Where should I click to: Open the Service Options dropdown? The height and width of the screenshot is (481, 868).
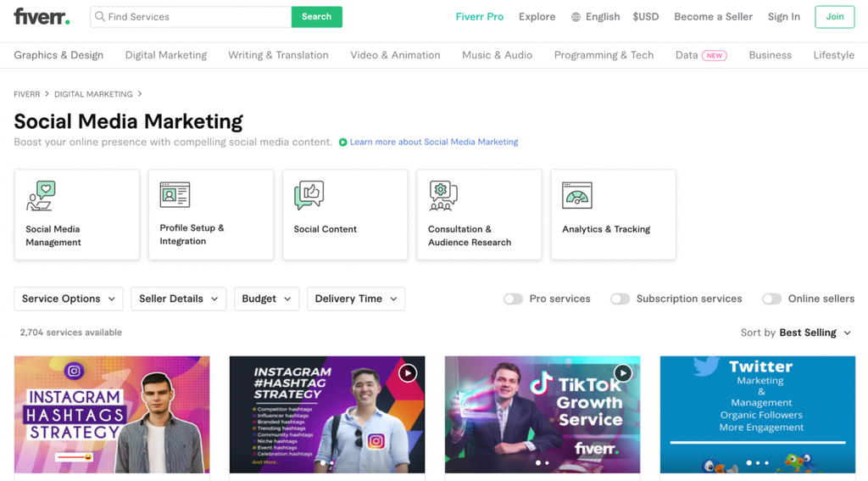coord(69,299)
